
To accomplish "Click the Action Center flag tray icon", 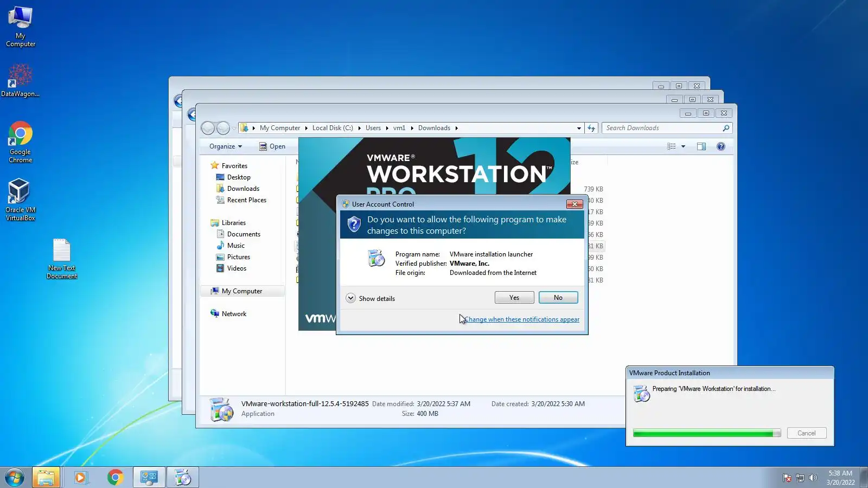I will pos(787,478).
